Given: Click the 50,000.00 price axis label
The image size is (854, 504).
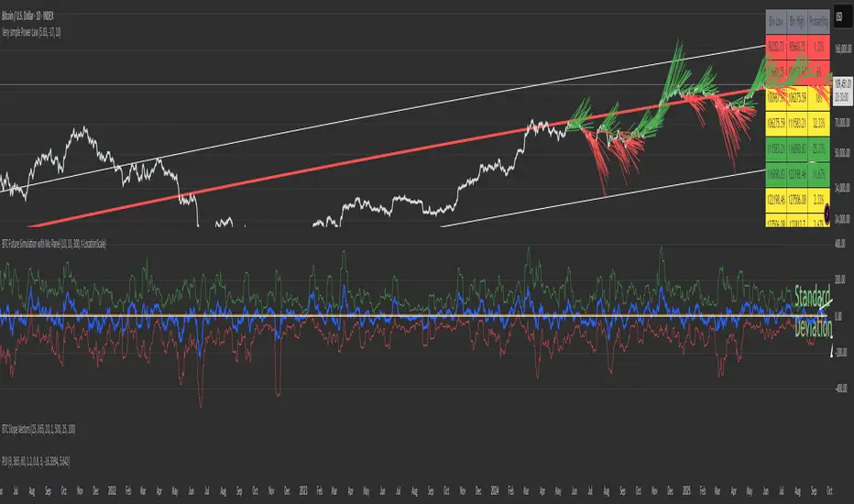Looking at the screenshot, I should point(842,154).
